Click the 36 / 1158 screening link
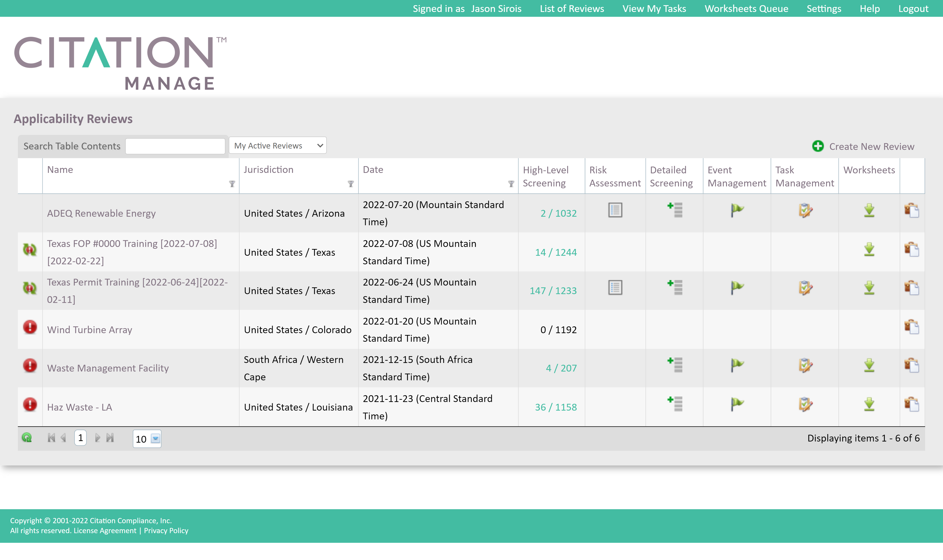 [556, 407]
